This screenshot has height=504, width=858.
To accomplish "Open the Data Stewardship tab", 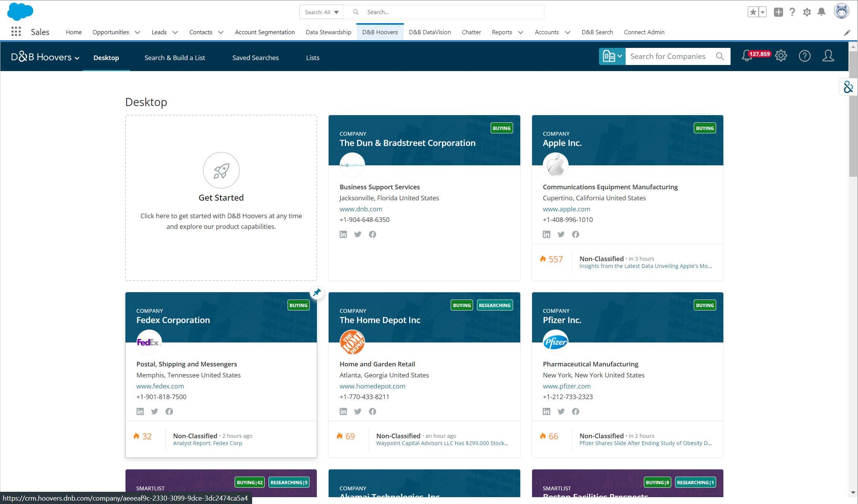I will click(x=328, y=32).
